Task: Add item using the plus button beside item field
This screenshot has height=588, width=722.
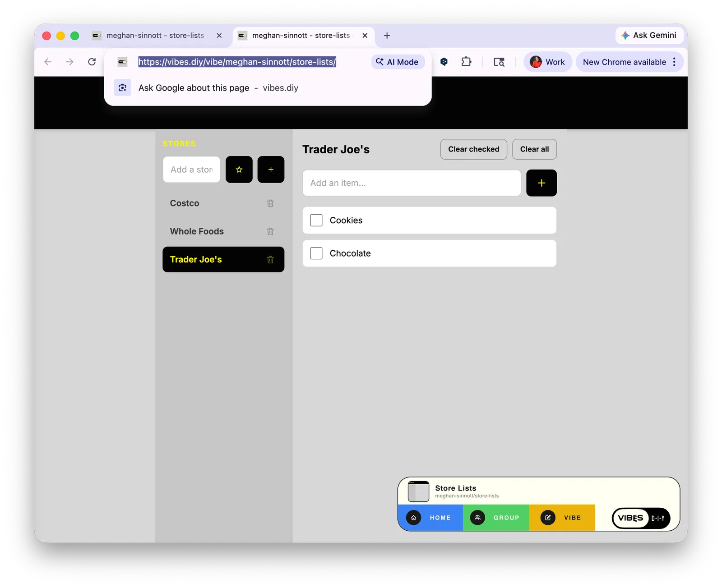Action: pyautogui.click(x=541, y=183)
